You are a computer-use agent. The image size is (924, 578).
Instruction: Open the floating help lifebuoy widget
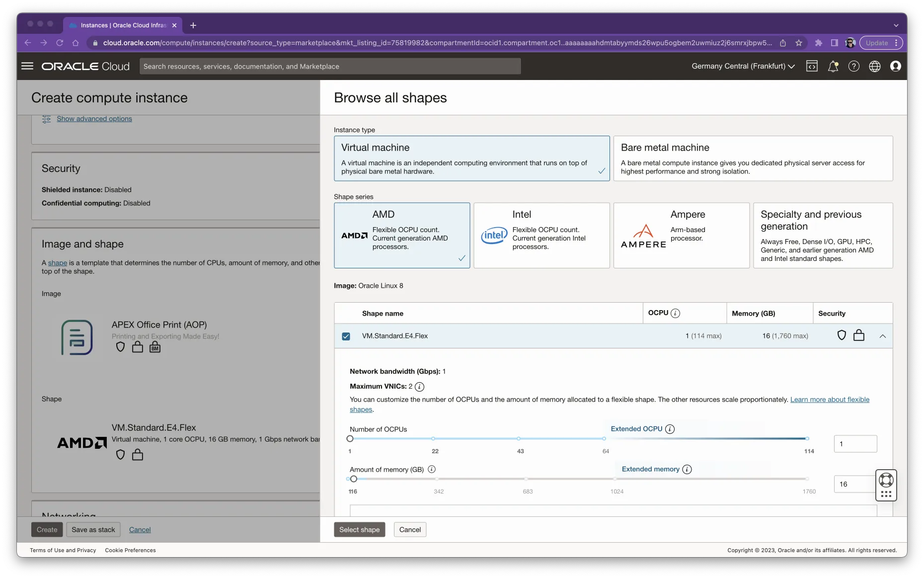click(x=886, y=485)
